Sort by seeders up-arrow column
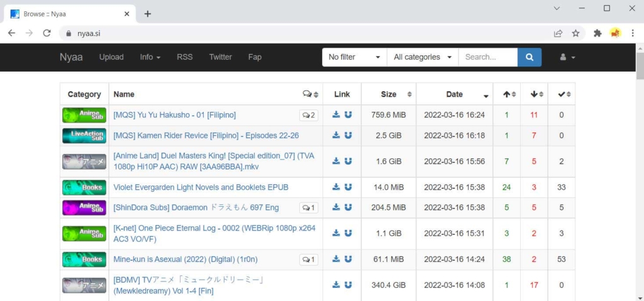This screenshot has height=301, width=644. click(509, 94)
